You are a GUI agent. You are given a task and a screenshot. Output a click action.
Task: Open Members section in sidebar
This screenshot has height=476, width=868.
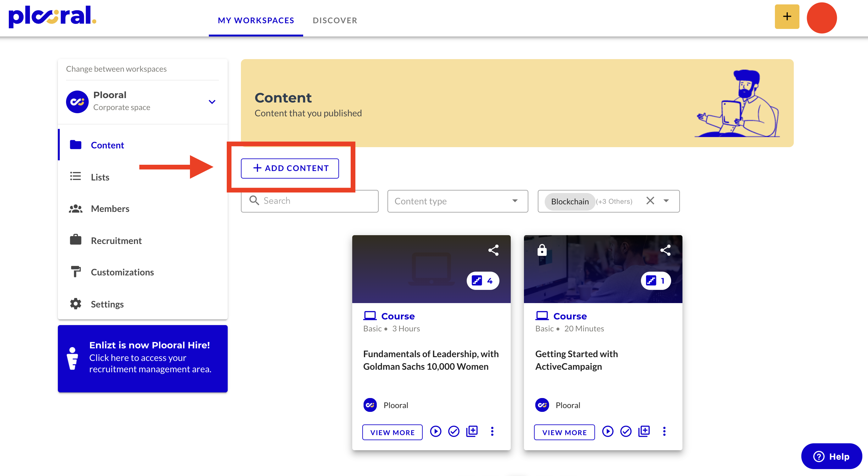tap(110, 208)
